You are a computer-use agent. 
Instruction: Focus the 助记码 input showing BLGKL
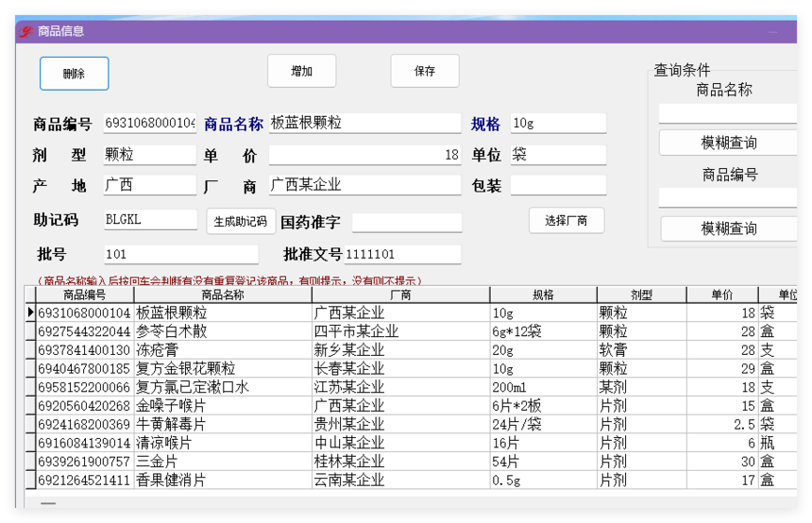150,220
